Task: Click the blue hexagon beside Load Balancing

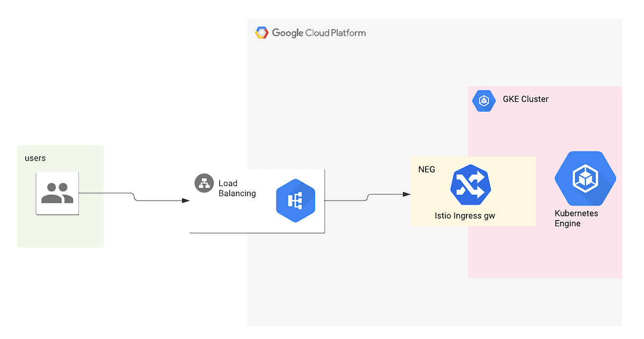Action: (x=296, y=200)
